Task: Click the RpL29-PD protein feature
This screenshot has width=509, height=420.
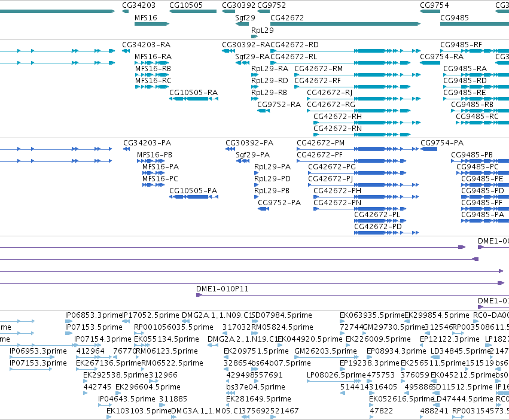Action: (272, 179)
